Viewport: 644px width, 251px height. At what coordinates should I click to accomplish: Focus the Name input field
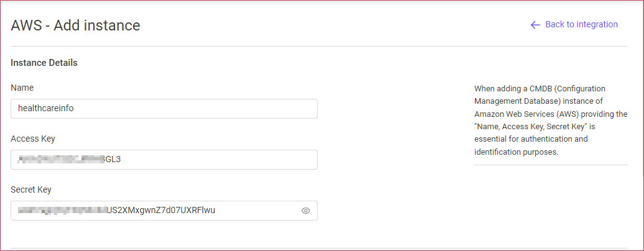tap(164, 109)
